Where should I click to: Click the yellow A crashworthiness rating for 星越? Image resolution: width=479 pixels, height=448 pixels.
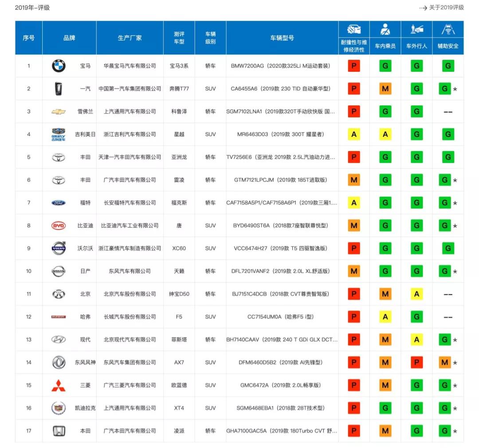(354, 135)
